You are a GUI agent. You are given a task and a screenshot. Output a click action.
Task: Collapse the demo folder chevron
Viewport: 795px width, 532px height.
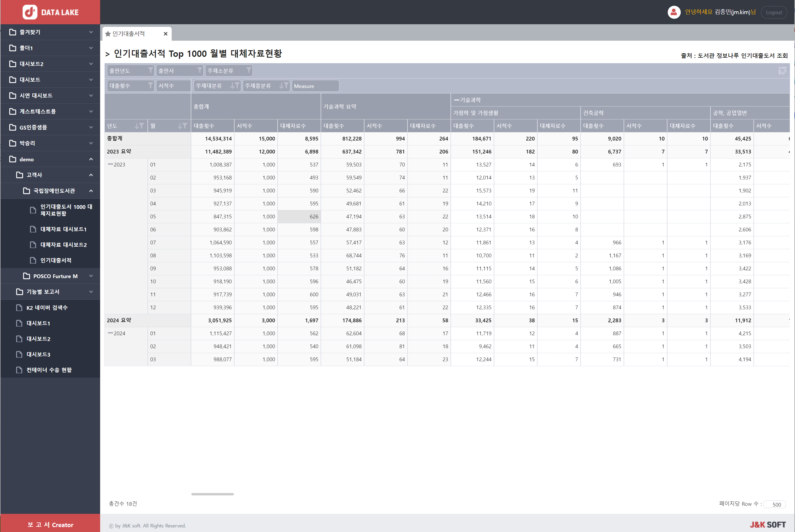coord(91,159)
